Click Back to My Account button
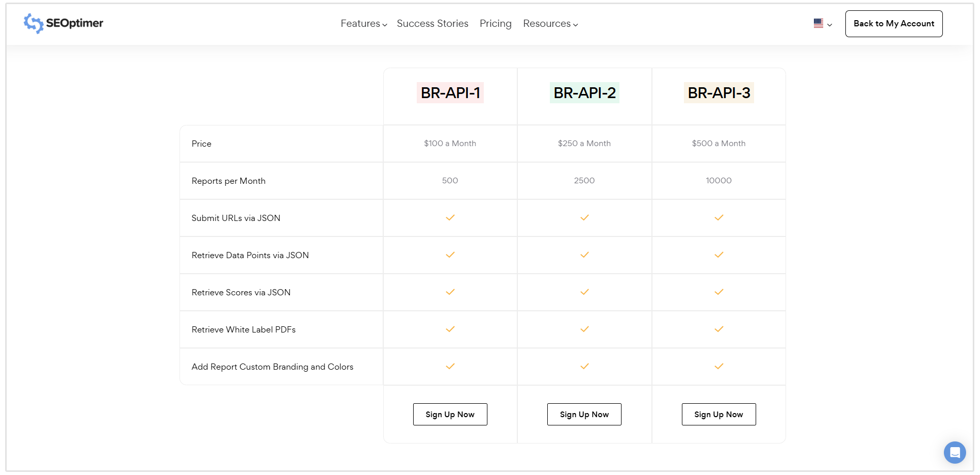980x475 pixels. coord(894,24)
